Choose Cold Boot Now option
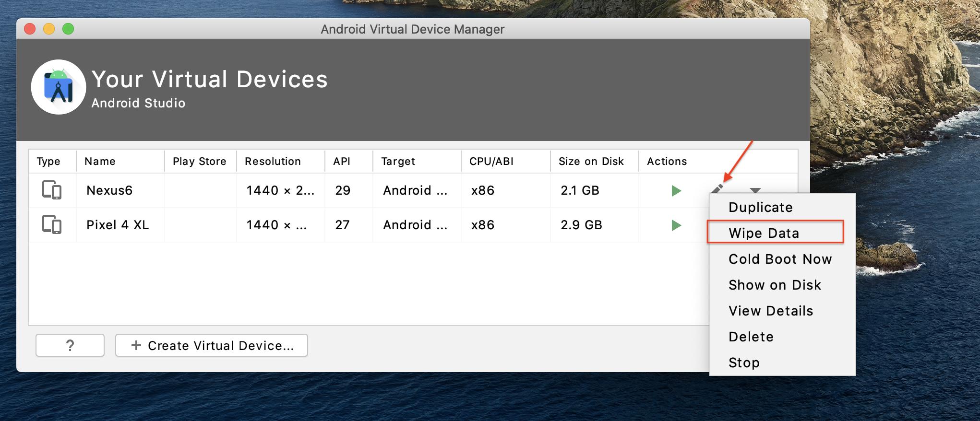Viewport: 980px width, 421px height. coord(780,259)
